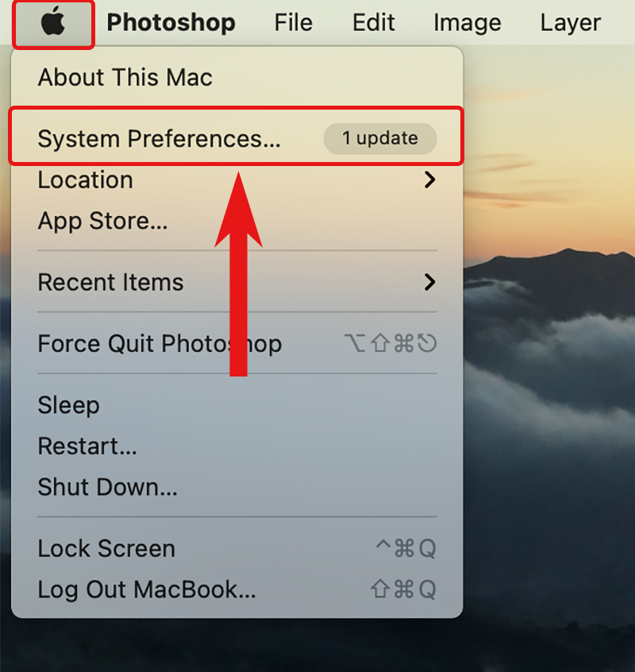
Task: Put the Mac to Sleep
Action: (68, 405)
